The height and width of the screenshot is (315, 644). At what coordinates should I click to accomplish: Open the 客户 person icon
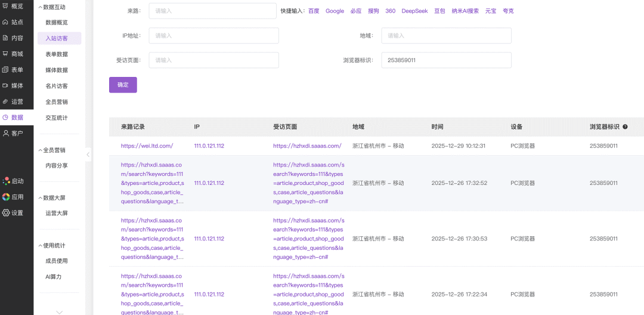tap(6, 133)
